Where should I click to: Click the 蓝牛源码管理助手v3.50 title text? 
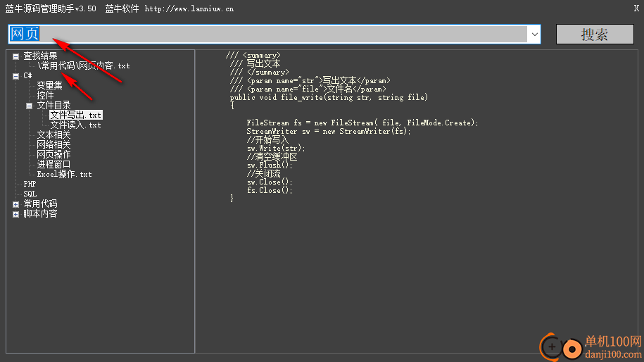pos(51,8)
